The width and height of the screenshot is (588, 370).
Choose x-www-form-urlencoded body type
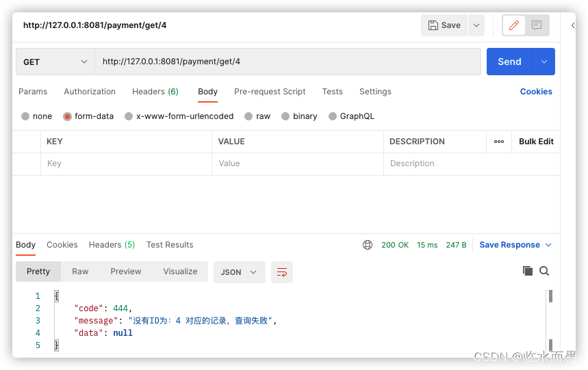point(129,116)
